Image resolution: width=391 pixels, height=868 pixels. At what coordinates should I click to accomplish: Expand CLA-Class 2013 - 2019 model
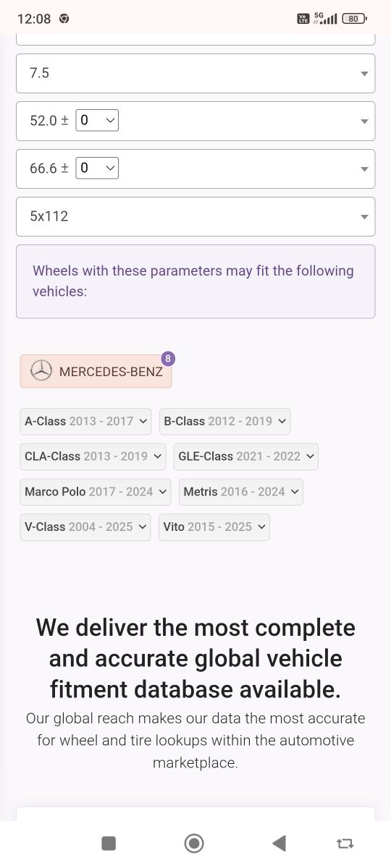pyautogui.click(x=93, y=456)
